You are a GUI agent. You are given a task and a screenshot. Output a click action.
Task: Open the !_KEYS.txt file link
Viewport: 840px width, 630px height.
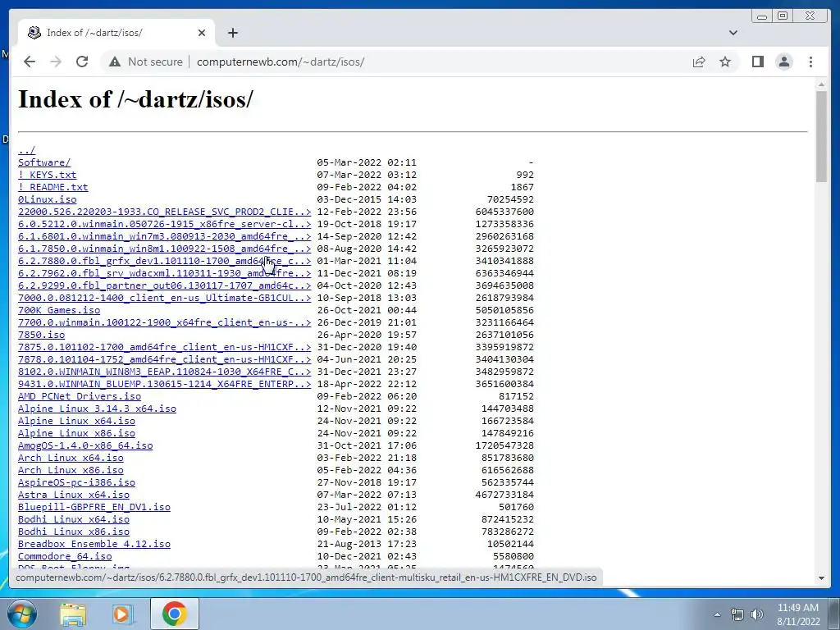[47, 175]
